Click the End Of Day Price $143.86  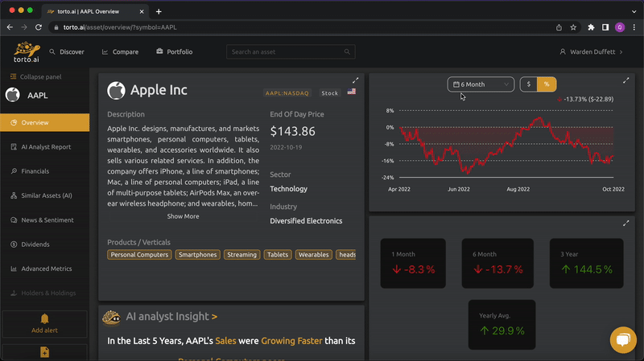[293, 131]
